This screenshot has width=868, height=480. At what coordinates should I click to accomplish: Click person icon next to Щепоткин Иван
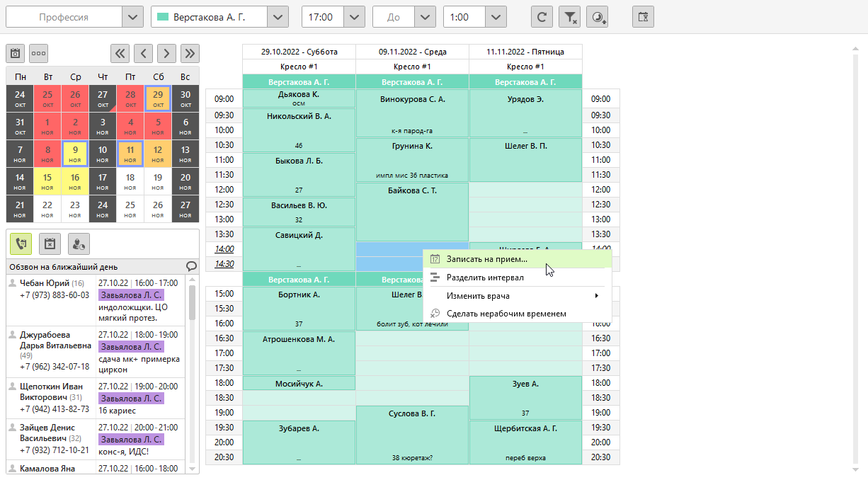(x=13, y=387)
